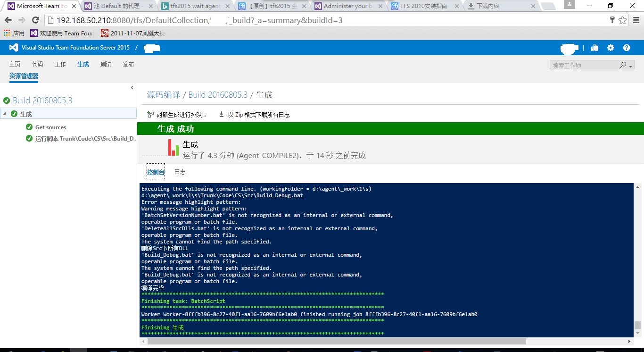
Task: Open the 工作 hub menu
Action: 60,64
